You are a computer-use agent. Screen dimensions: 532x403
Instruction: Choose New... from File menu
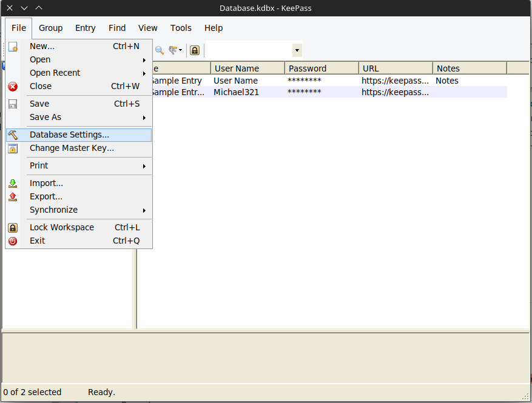click(79, 47)
